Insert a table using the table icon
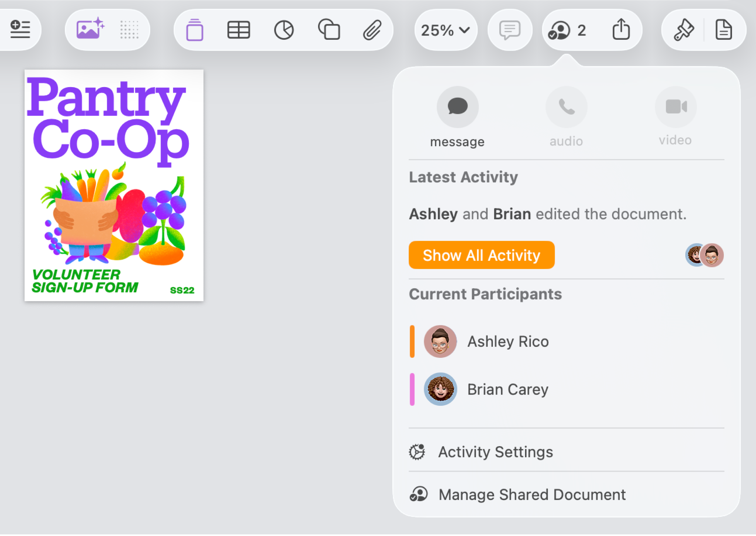Screen dimensions: 756x536 click(x=239, y=30)
